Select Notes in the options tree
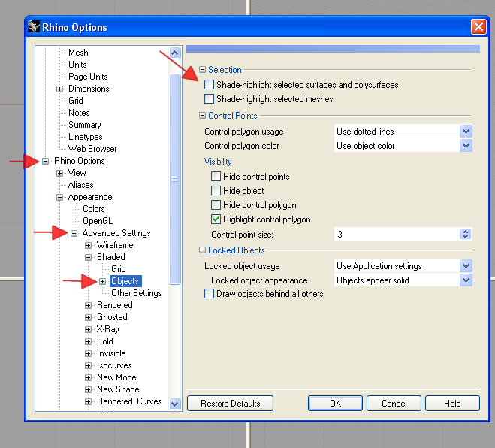Image resolution: width=495 pixels, height=448 pixels. [x=79, y=113]
